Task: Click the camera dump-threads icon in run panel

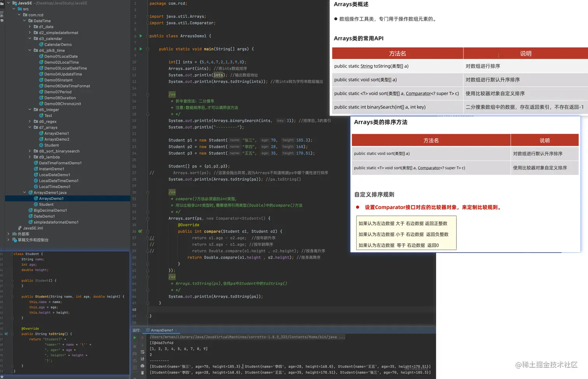Action: [x=135, y=353]
